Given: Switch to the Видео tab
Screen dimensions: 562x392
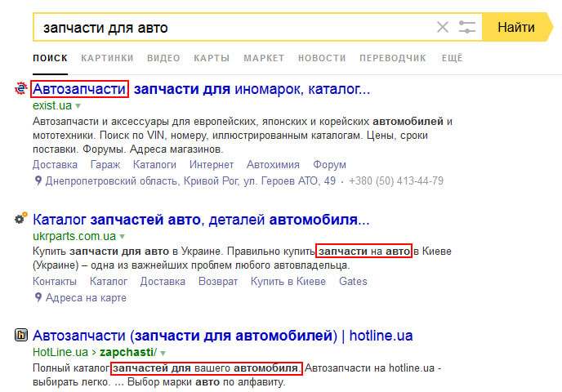Looking at the screenshot, I should point(163,58).
